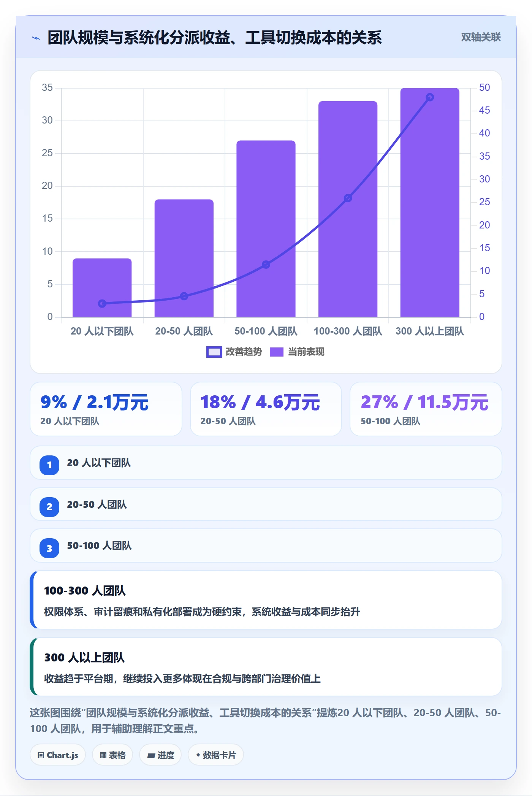Click the diamond icon in 数据卡片 tag

click(198, 755)
